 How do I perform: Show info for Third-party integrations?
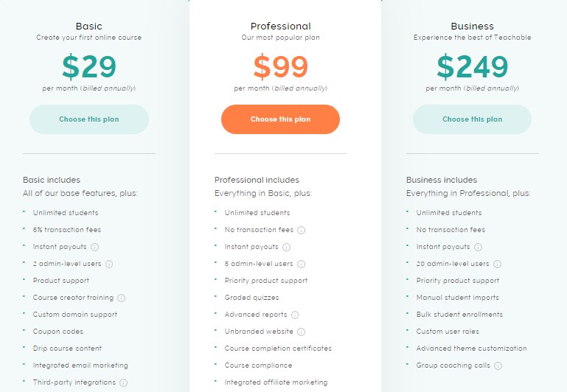click(x=124, y=382)
